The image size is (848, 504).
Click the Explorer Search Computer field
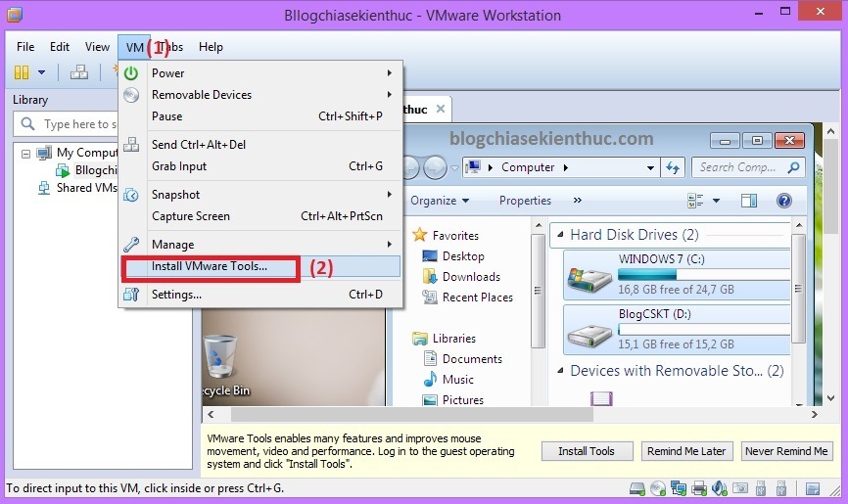tap(748, 167)
